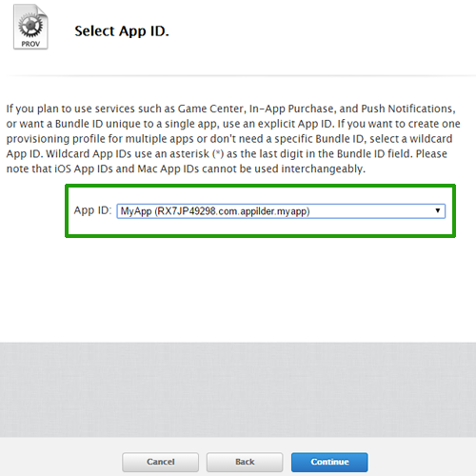Click the explicit App ID description paragraph
Image resolution: width=476 pixels, height=476 pixels.
coord(233,139)
